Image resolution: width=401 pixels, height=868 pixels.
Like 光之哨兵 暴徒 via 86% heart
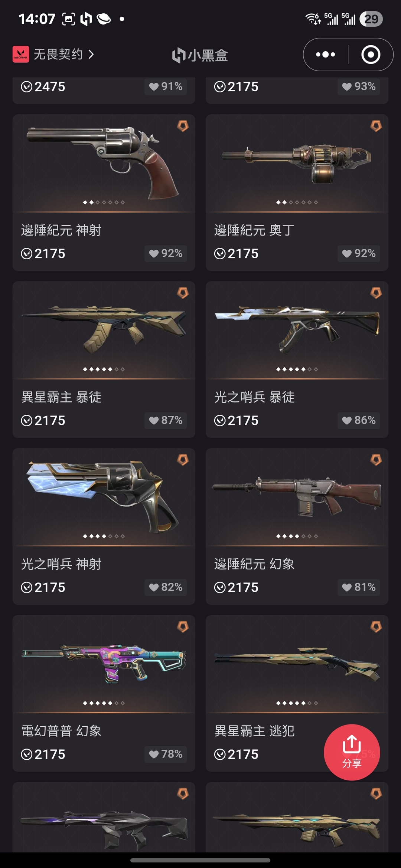coord(359,420)
